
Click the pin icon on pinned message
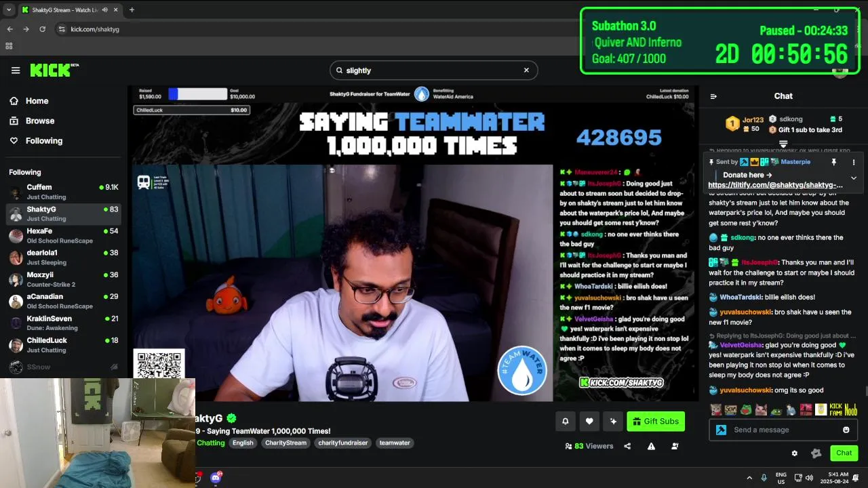pos(834,162)
